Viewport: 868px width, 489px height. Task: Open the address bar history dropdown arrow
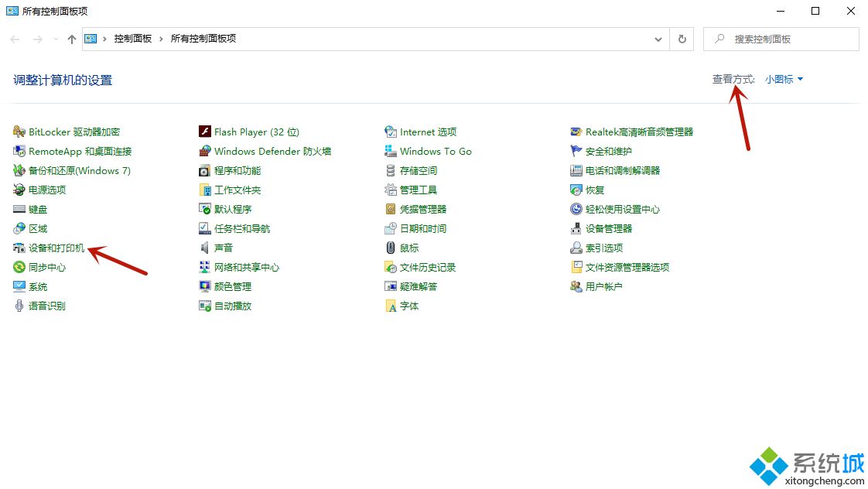[x=658, y=39]
